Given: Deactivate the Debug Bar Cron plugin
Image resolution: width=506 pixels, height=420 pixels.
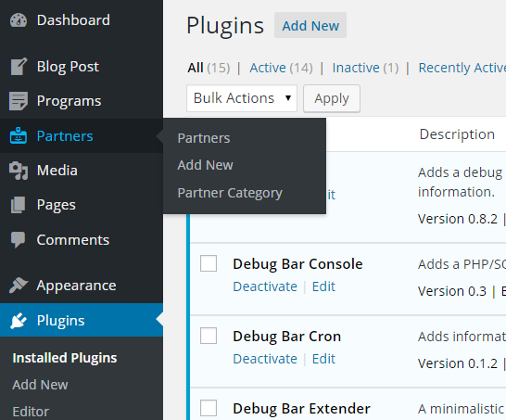Looking at the screenshot, I should (x=265, y=359).
